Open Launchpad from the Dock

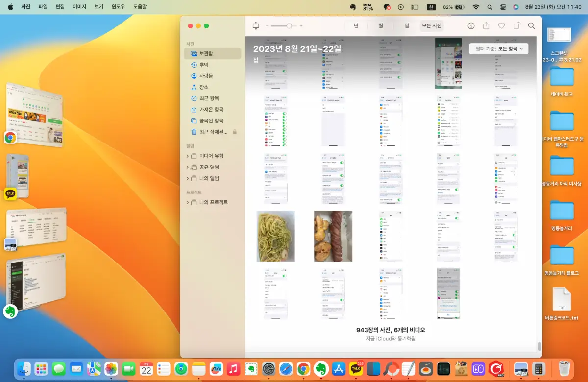click(42, 369)
